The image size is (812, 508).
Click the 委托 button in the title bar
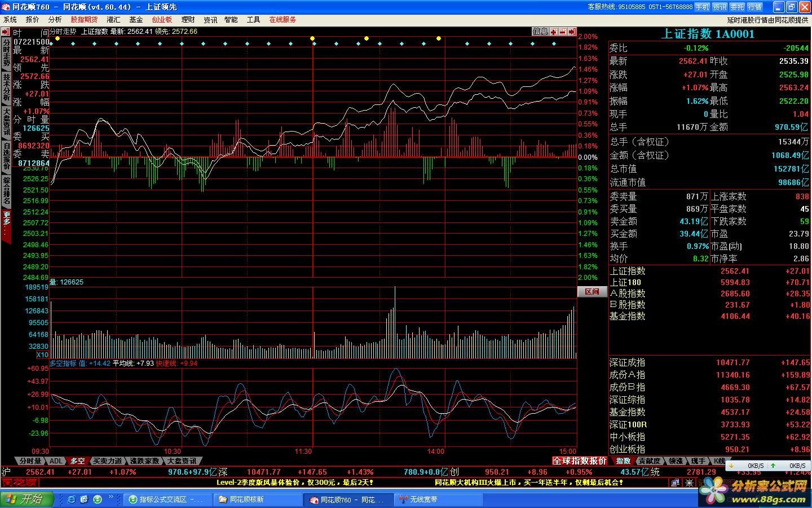pyautogui.click(x=737, y=7)
